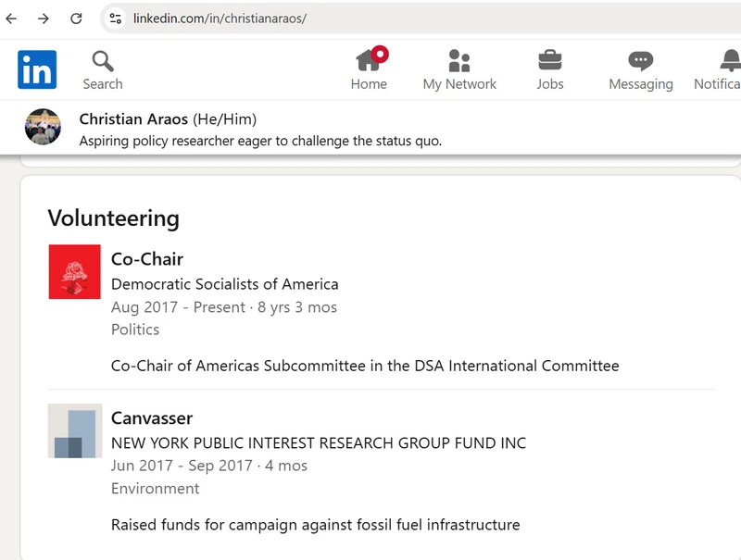Viewport: 741px width, 560px height.
Task: Click the browser forward arrow
Action: tap(44, 19)
